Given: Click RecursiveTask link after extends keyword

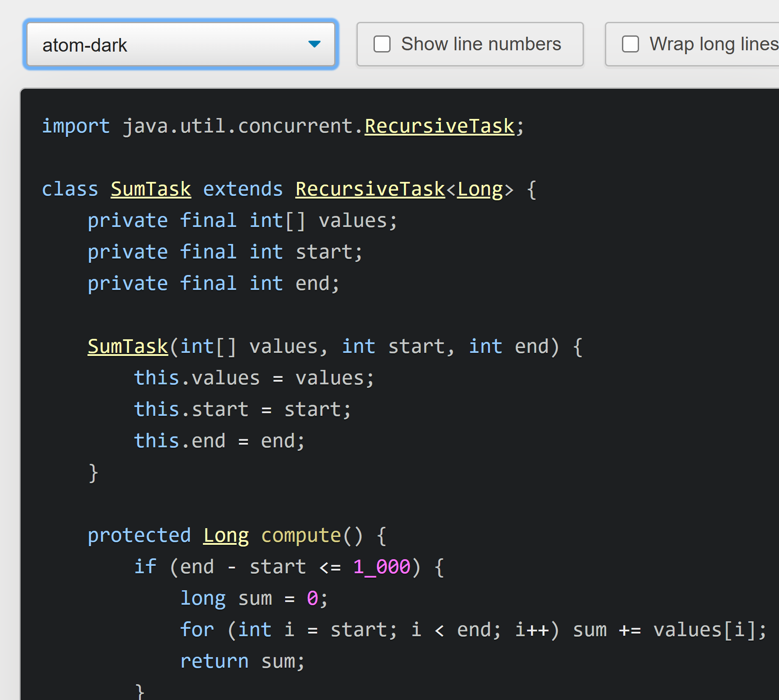Looking at the screenshot, I should pos(370,189).
